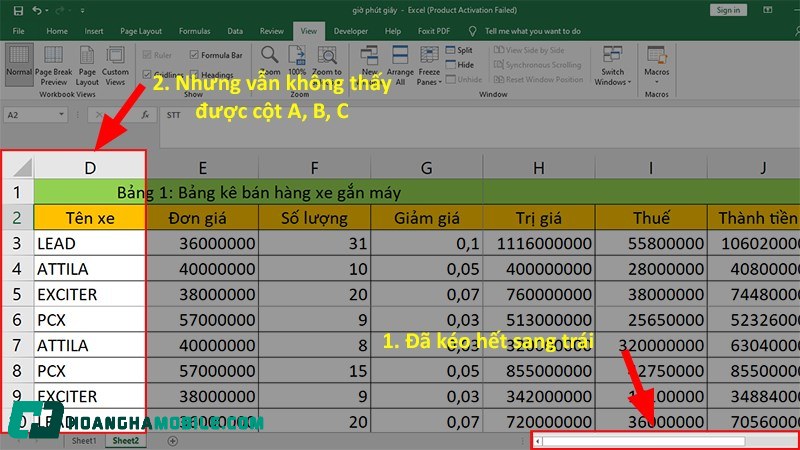Switch to Page Layout view

tap(87, 66)
